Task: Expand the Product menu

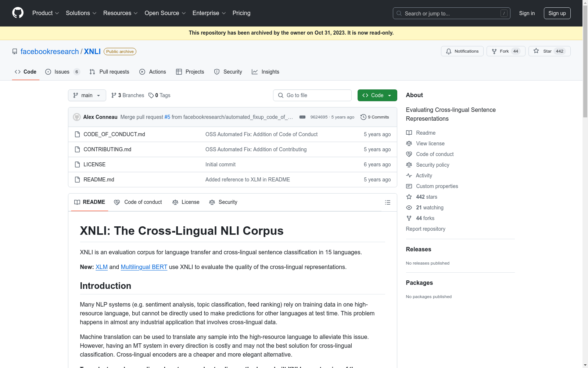Action: 46,13
